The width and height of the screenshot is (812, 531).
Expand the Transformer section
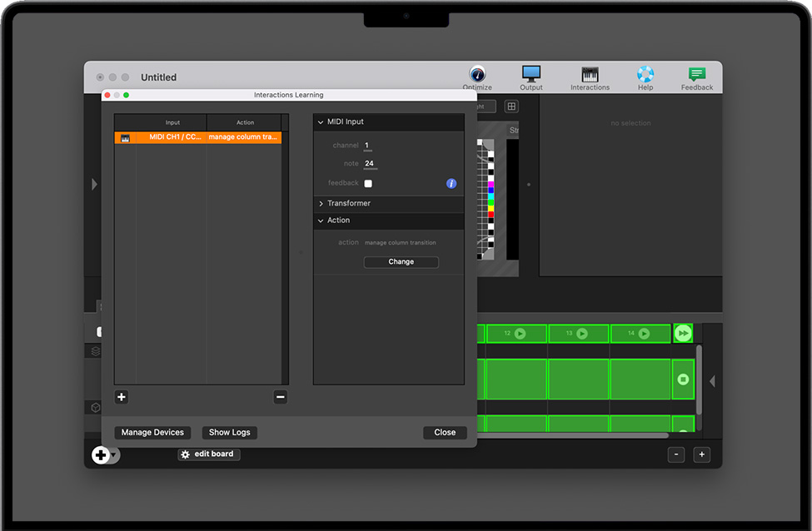click(x=321, y=204)
